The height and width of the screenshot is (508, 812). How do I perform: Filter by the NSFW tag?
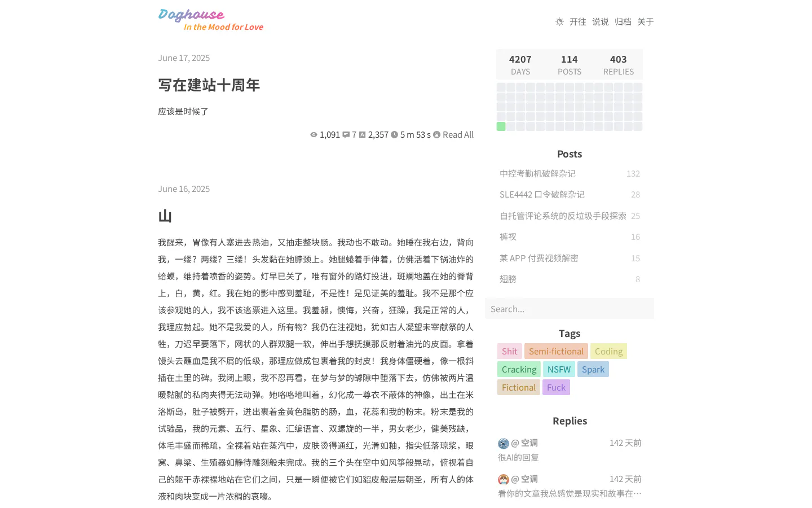tap(559, 369)
